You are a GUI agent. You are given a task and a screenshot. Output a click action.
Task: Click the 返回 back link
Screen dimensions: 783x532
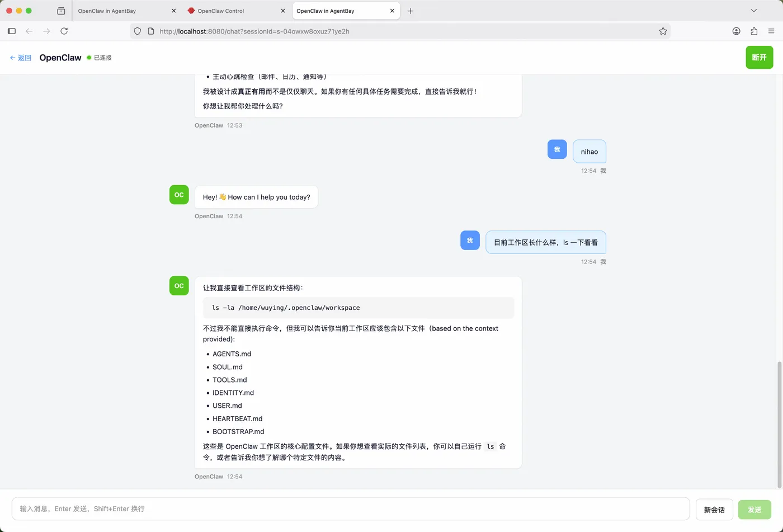point(21,58)
